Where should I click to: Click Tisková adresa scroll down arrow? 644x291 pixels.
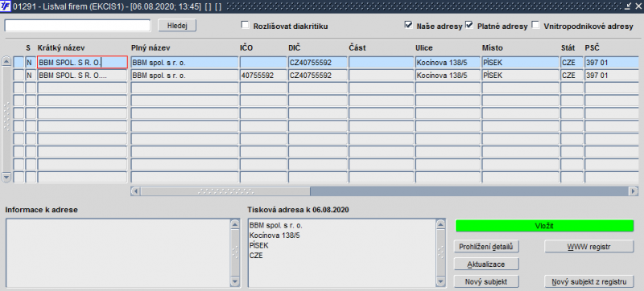click(x=440, y=282)
